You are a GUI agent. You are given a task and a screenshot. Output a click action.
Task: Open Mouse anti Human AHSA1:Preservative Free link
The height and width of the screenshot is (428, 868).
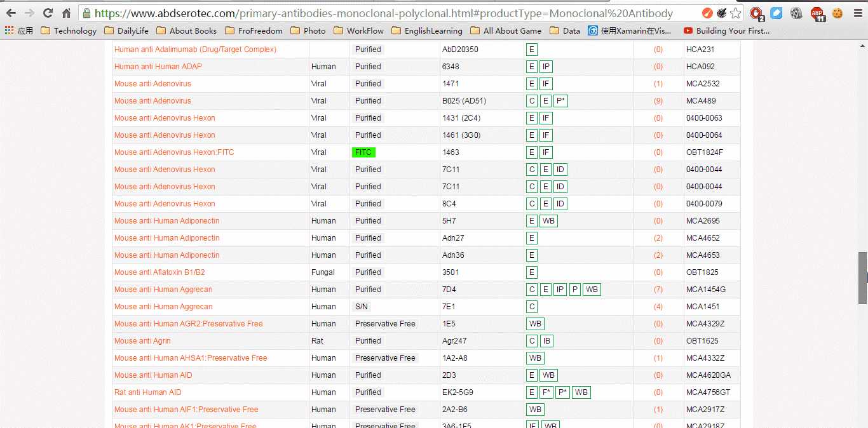coord(191,358)
